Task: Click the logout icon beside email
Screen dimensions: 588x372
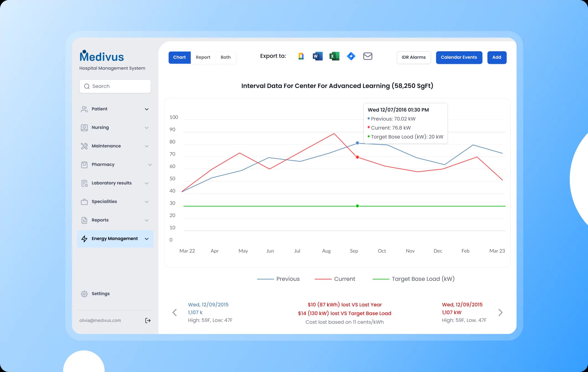Action: click(148, 320)
